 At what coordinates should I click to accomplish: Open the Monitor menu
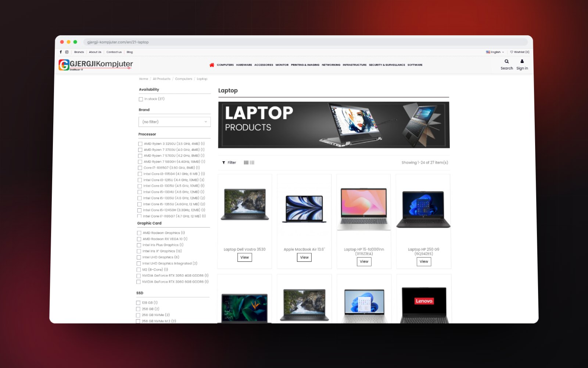282,65
